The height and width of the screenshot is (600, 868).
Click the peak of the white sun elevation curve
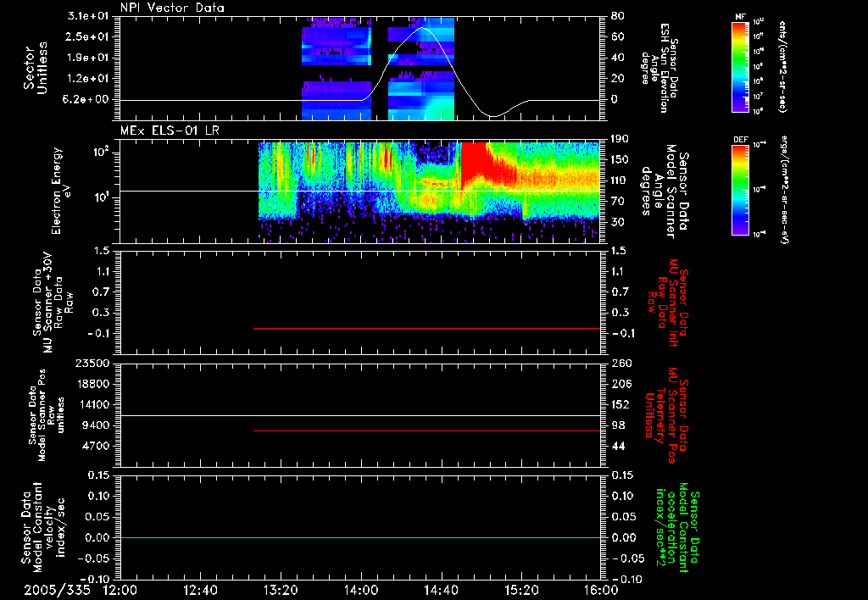tap(422, 28)
